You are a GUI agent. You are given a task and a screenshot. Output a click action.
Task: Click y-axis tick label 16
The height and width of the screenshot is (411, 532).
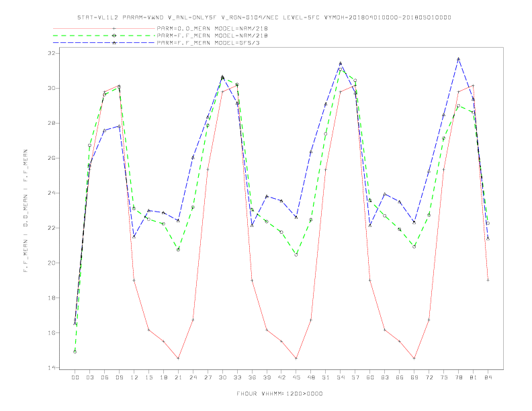pyautogui.click(x=52, y=332)
